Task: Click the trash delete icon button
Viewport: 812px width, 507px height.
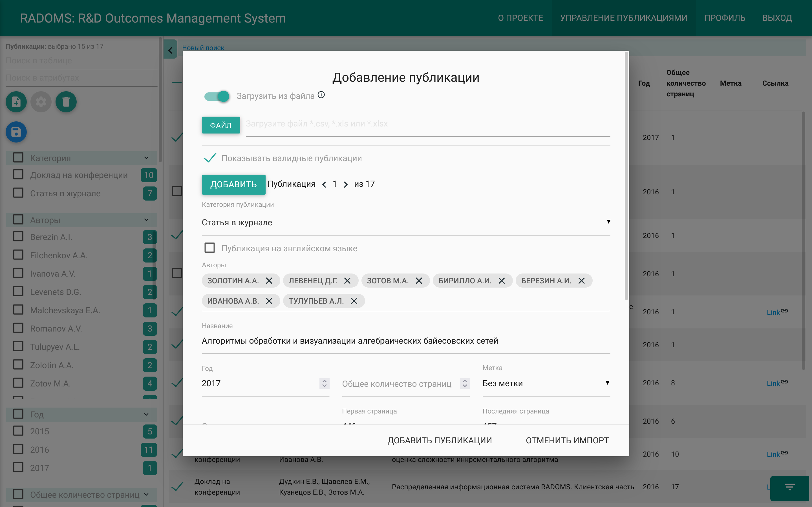Action: point(66,102)
